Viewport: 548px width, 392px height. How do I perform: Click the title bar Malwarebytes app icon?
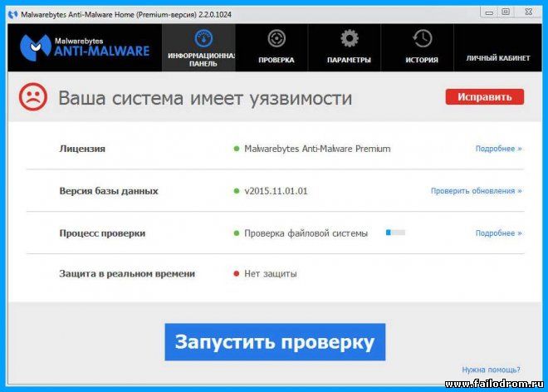(x=13, y=15)
